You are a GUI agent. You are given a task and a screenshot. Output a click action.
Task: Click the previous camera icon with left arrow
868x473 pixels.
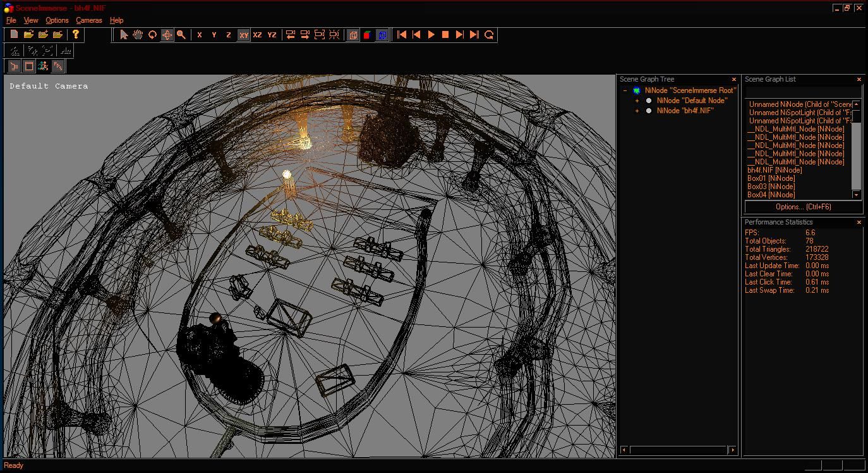291,35
